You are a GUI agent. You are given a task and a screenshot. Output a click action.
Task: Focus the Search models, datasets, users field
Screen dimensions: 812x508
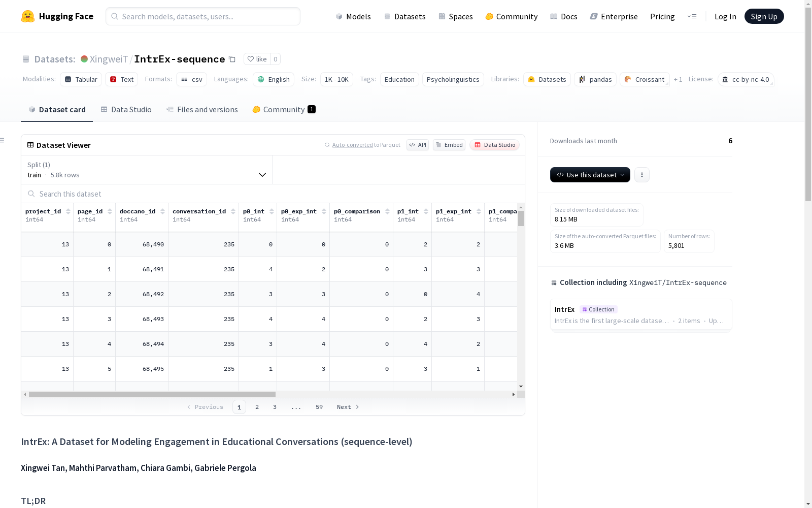(x=203, y=16)
